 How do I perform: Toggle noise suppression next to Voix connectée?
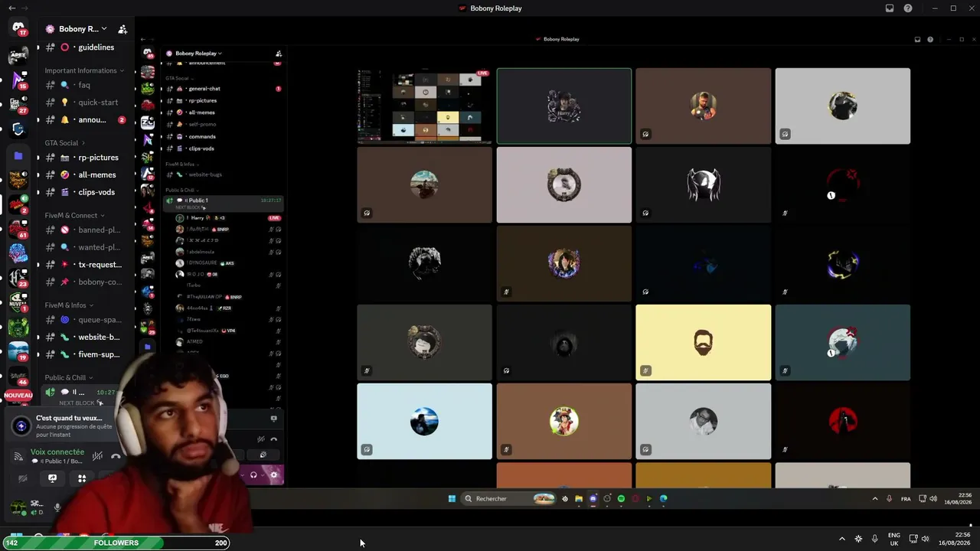pos(97,456)
